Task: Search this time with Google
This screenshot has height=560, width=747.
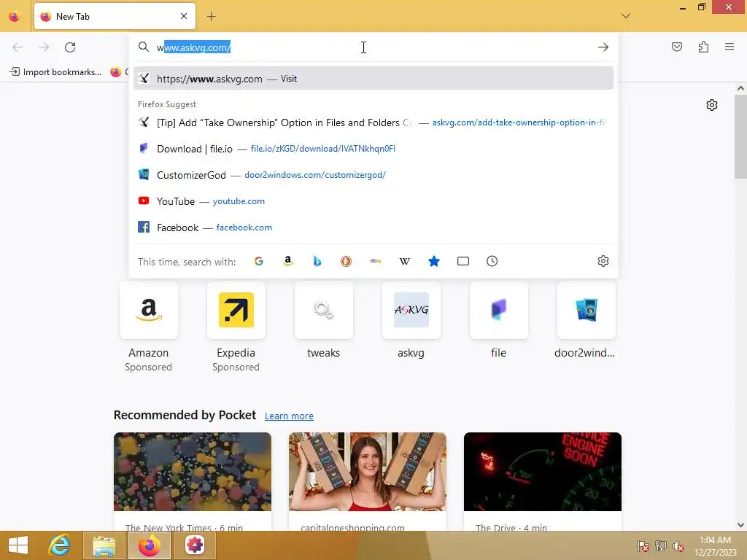Action: tap(259, 261)
